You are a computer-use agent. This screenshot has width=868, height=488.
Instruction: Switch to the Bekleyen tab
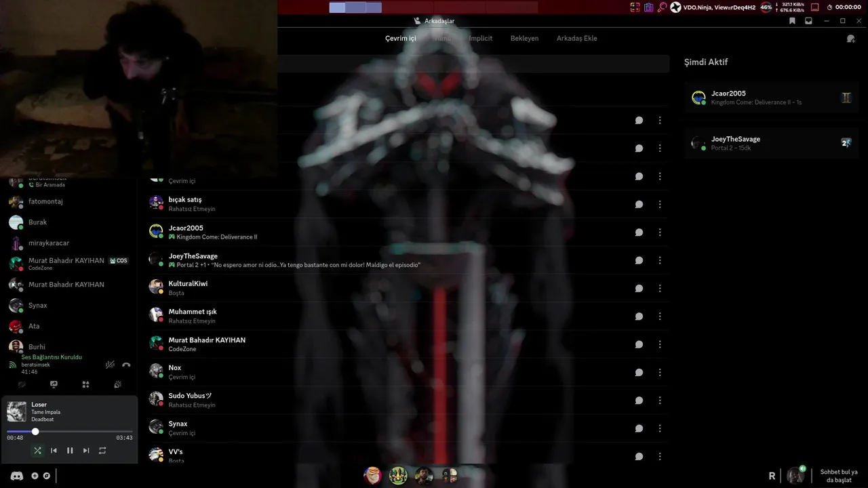tap(524, 39)
